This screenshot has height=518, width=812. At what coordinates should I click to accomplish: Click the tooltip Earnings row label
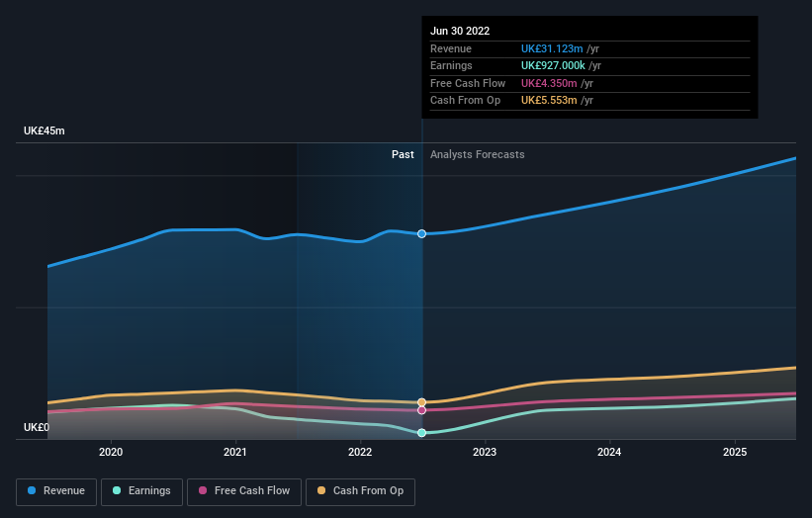tap(451, 65)
